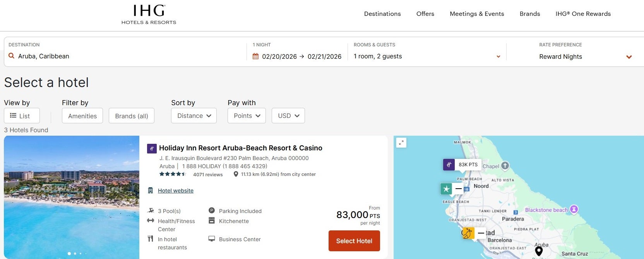Screen dimensions: 644x259
Task: Click the Blackstone beach map marker
Action: coord(574,210)
